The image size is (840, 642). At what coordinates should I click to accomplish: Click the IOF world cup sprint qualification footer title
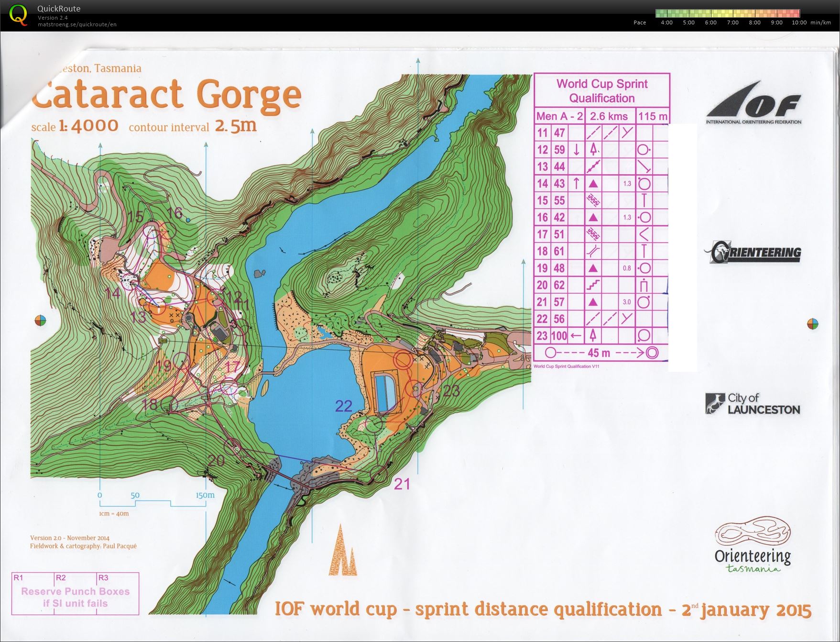[543, 609]
